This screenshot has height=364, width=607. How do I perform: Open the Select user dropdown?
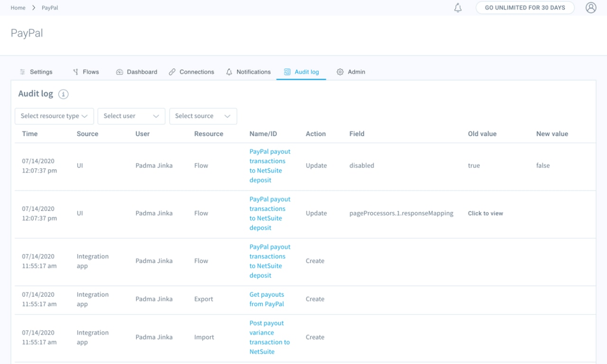[x=131, y=116]
